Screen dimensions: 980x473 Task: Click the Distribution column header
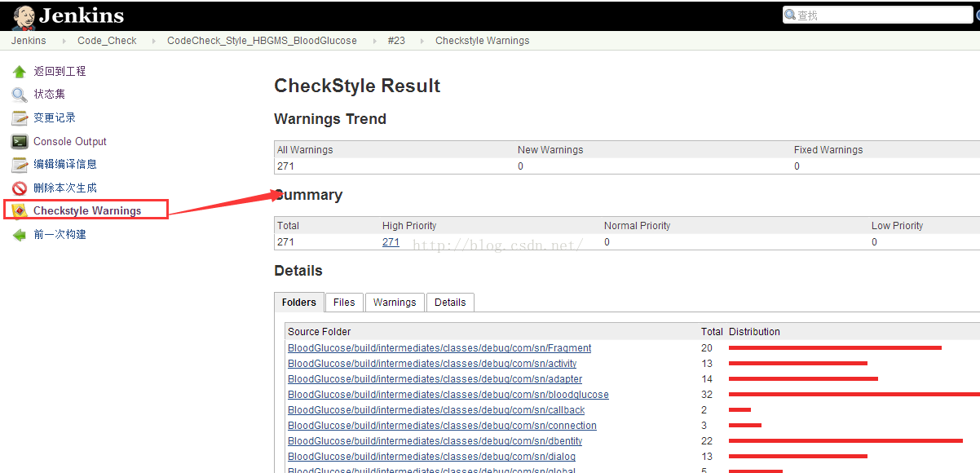coord(754,332)
